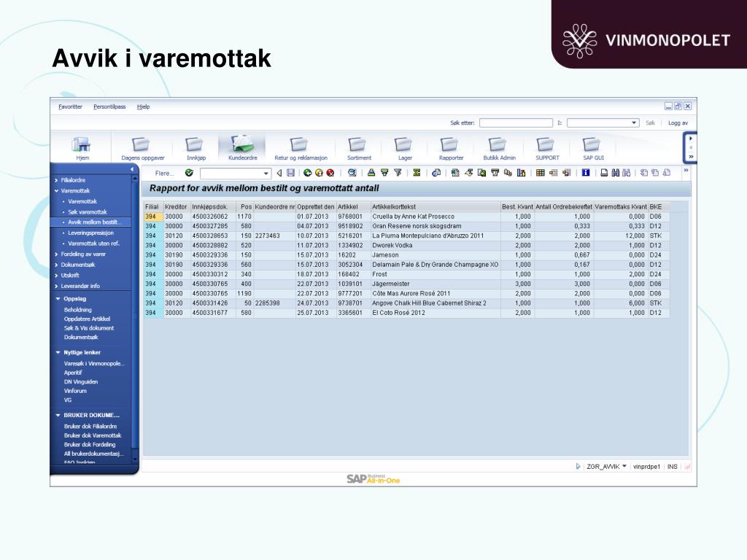Click the red Cancel icon

330,173
